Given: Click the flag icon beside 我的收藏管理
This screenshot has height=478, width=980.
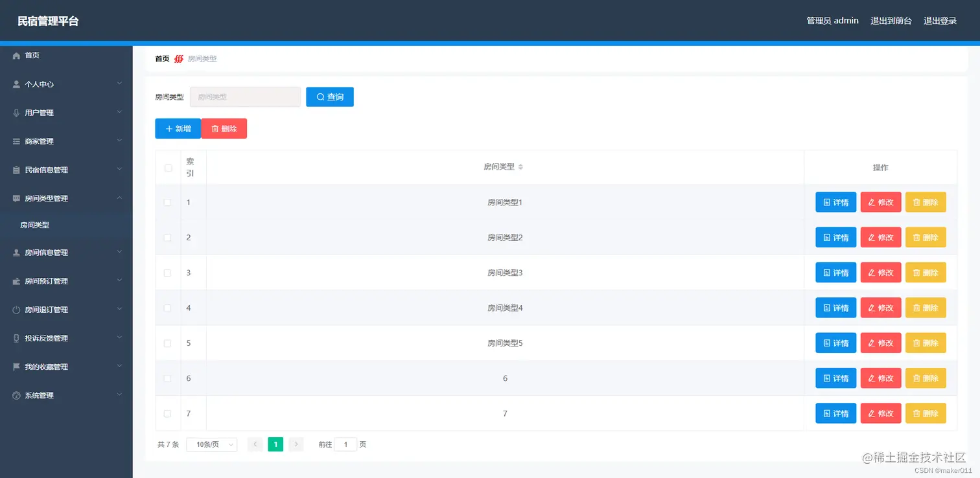Looking at the screenshot, I should pyautogui.click(x=17, y=367).
